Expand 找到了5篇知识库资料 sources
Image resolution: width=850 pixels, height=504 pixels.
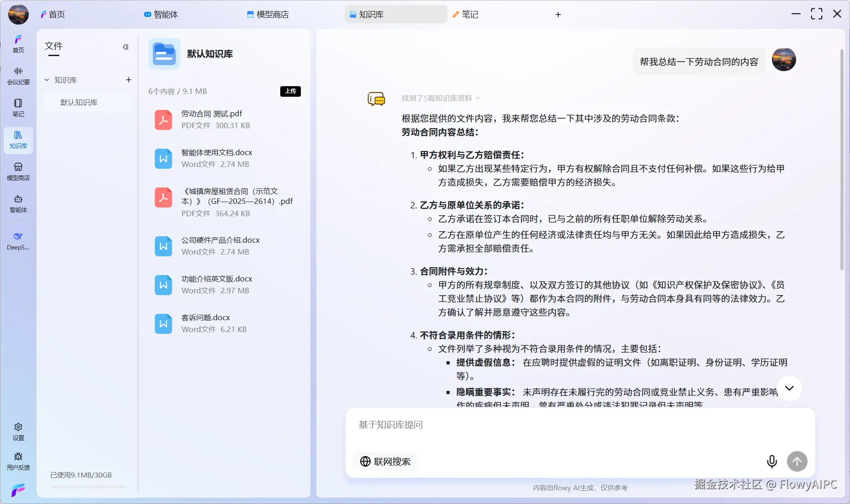click(441, 98)
